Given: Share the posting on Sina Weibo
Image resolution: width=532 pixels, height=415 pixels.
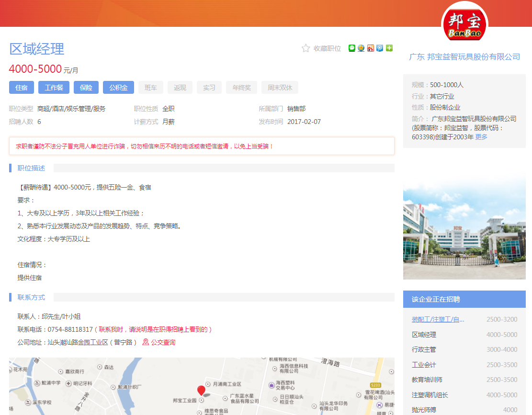Looking at the screenshot, I should 371,48.
